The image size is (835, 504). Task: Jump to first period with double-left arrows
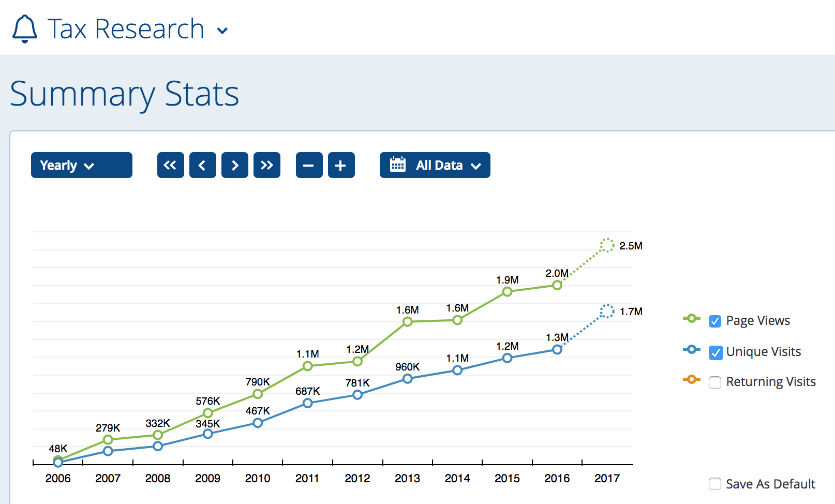click(170, 165)
